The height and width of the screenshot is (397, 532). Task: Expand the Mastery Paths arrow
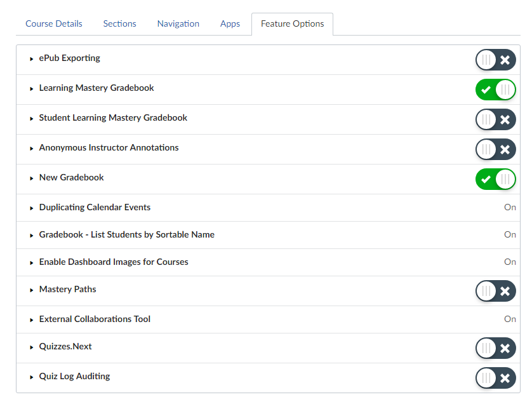click(32, 290)
